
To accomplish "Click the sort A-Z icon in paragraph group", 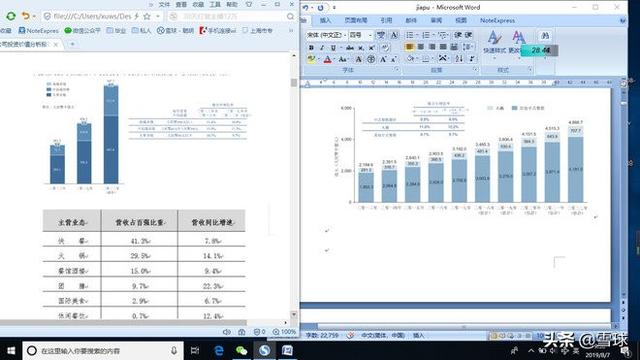I will click(x=459, y=59).
